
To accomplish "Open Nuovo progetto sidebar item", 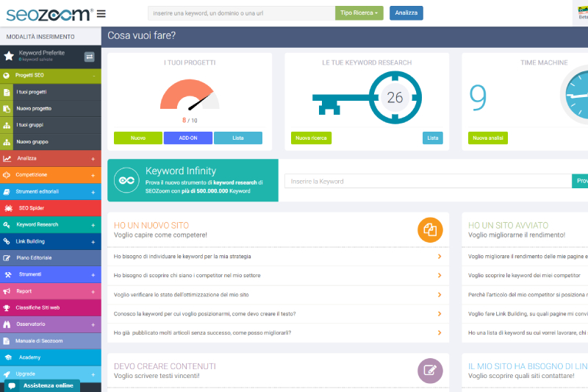I will pyautogui.click(x=51, y=109).
